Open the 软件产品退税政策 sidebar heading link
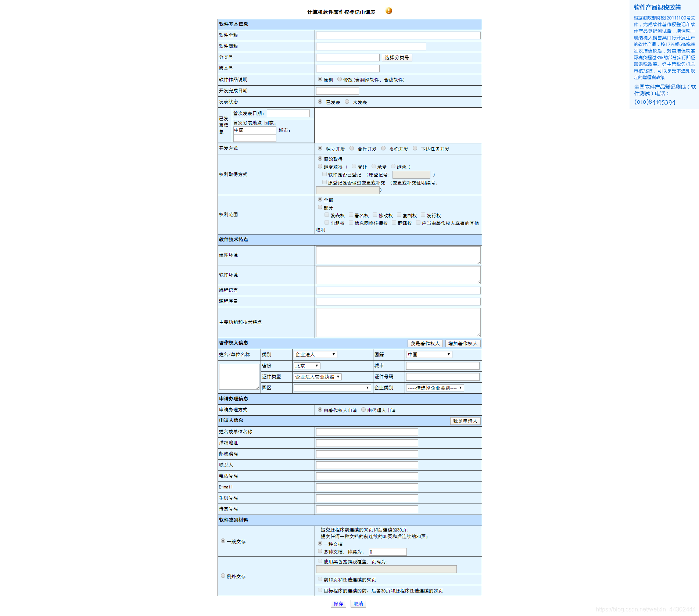 click(657, 8)
